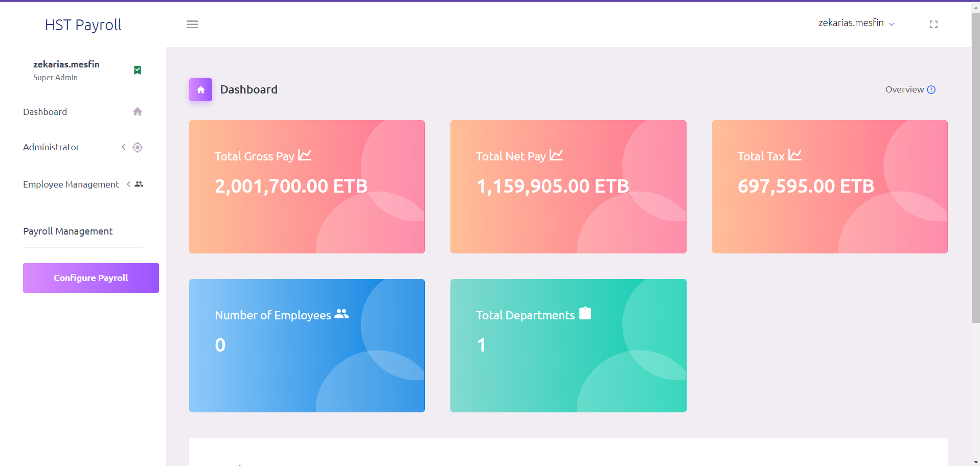This screenshot has height=466, width=980.
Task: Click the Number of Employees card label
Action: (273, 315)
